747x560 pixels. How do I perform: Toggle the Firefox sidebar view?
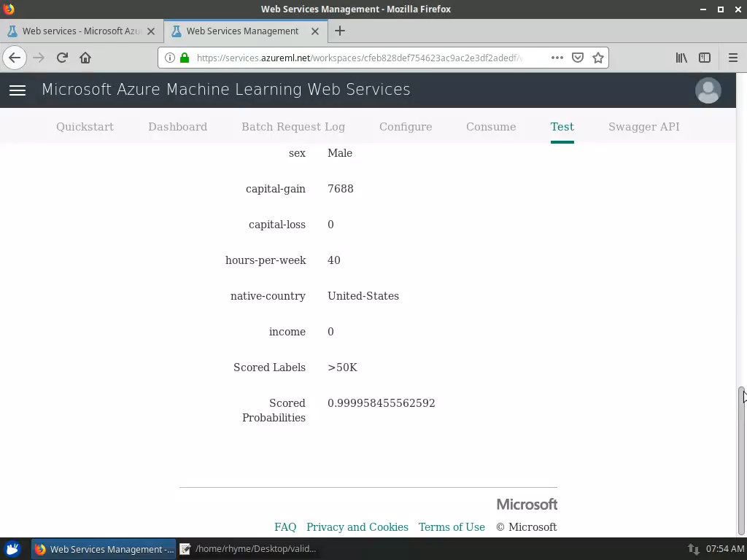(705, 58)
